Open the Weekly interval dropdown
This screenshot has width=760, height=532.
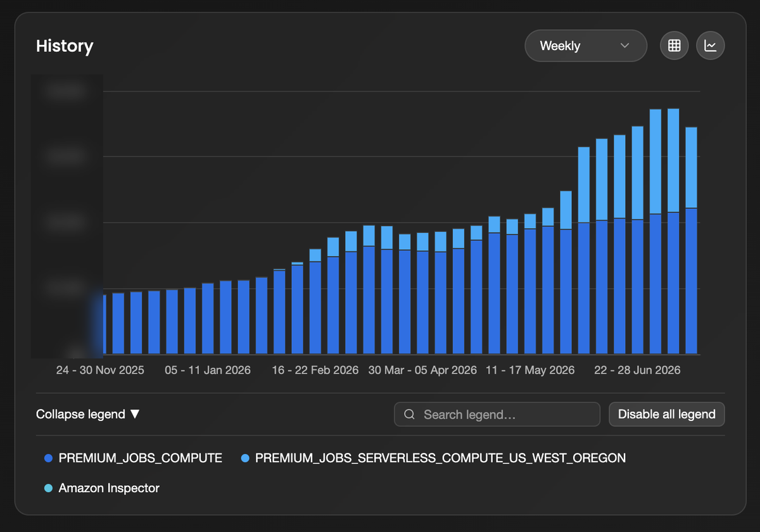[586, 46]
